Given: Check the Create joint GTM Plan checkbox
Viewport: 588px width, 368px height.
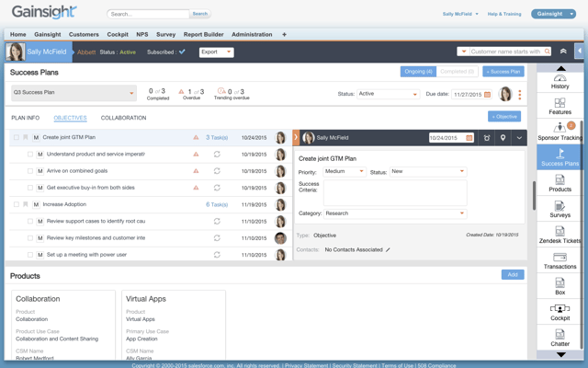Looking at the screenshot, I should (17, 137).
